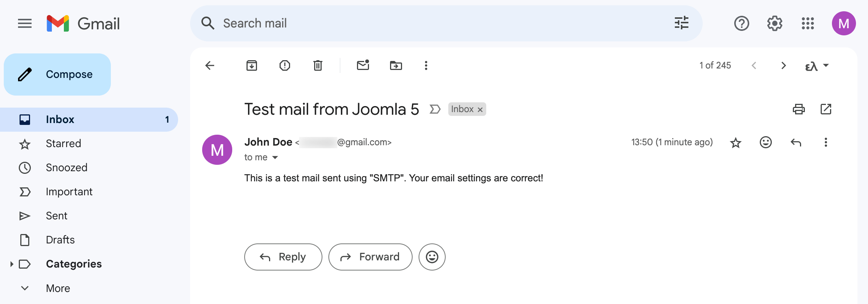Image resolution: width=868 pixels, height=304 pixels.
Task: Open the email in a new window
Action: 826,109
